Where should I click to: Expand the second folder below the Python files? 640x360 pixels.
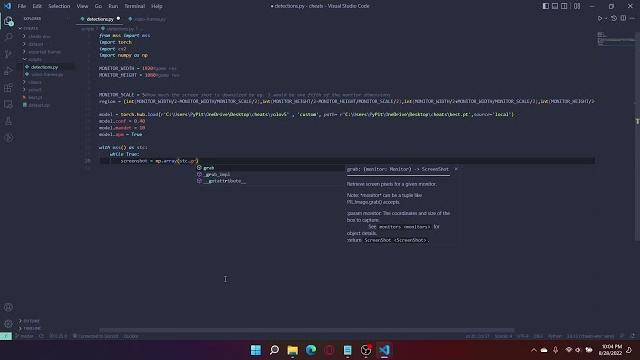tap(34, 90)
